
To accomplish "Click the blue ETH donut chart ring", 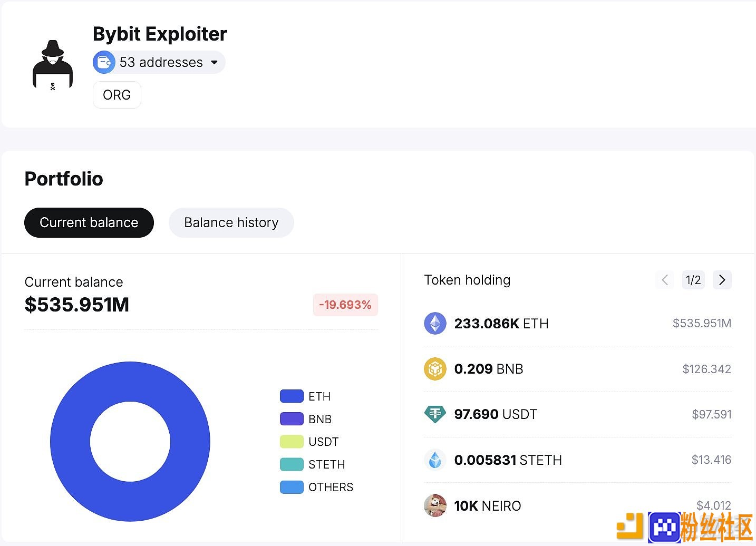I will 71,442.
